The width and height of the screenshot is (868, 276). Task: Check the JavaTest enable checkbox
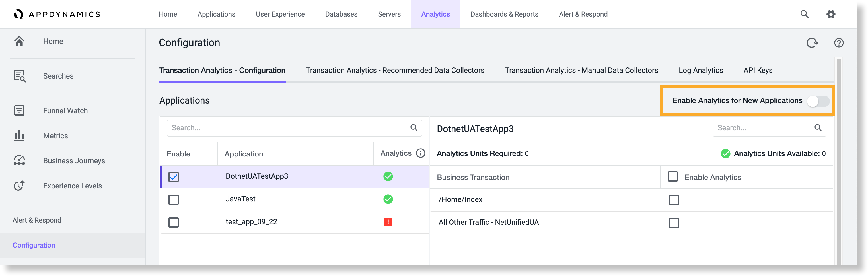(174, 199)
